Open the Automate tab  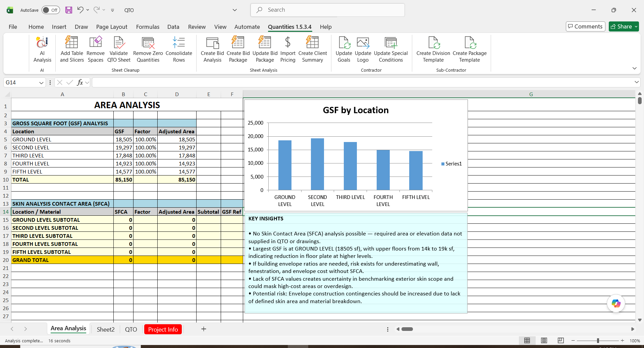(x=247, y=27)
